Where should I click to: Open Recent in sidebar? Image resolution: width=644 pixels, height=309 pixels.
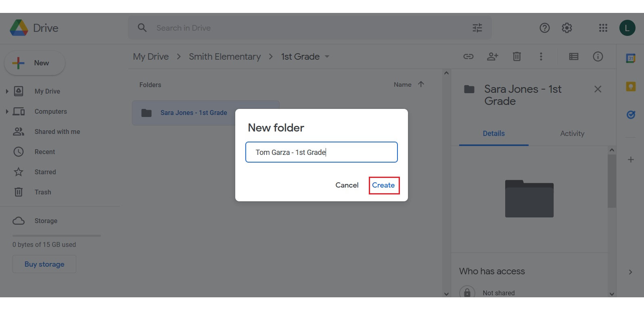[45, 152]
